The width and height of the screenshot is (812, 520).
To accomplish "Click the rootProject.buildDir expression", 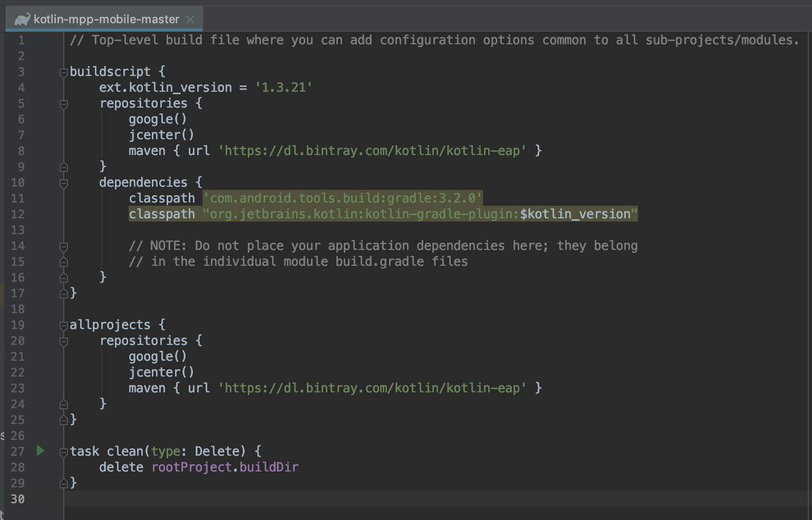I will click(225, 467).
